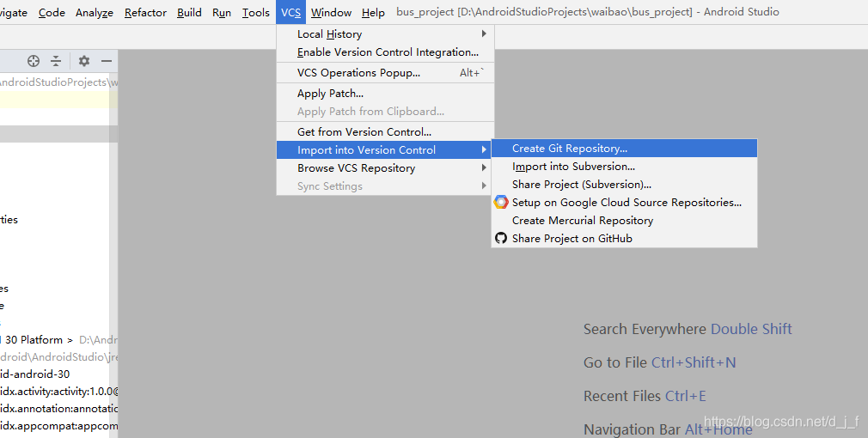The image size is (868, 438).
Task: Click the Ctrl+Shift+N shortcut hint
Action: coord(694,362)
